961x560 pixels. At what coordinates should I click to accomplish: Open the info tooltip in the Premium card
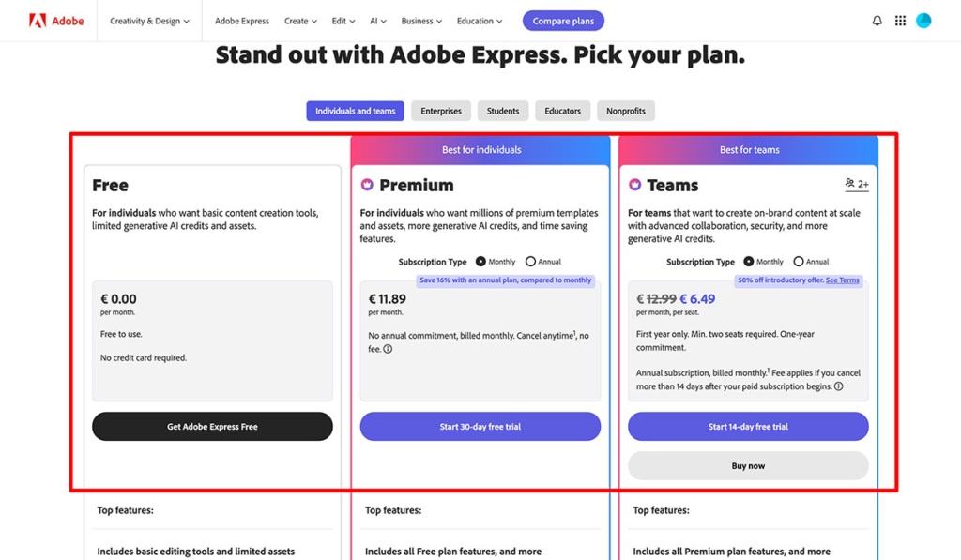[x=388, y=348]
